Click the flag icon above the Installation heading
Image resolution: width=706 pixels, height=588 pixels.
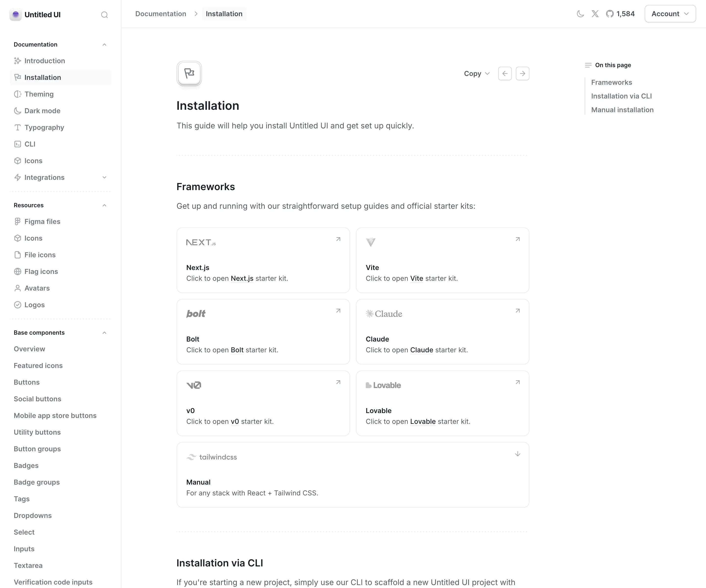(189, 73)
